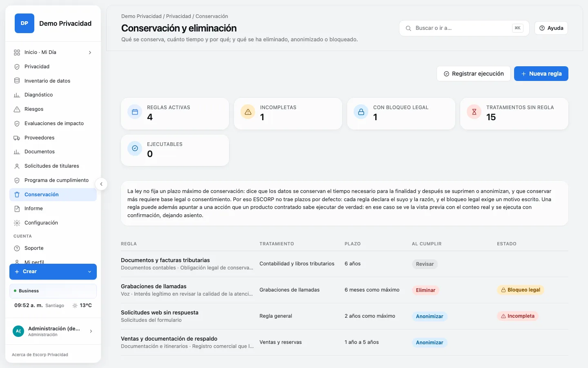Click the calendar icon on Reglas activas card
This screenshot has height=368, width=588.
(x=135, y=112)
